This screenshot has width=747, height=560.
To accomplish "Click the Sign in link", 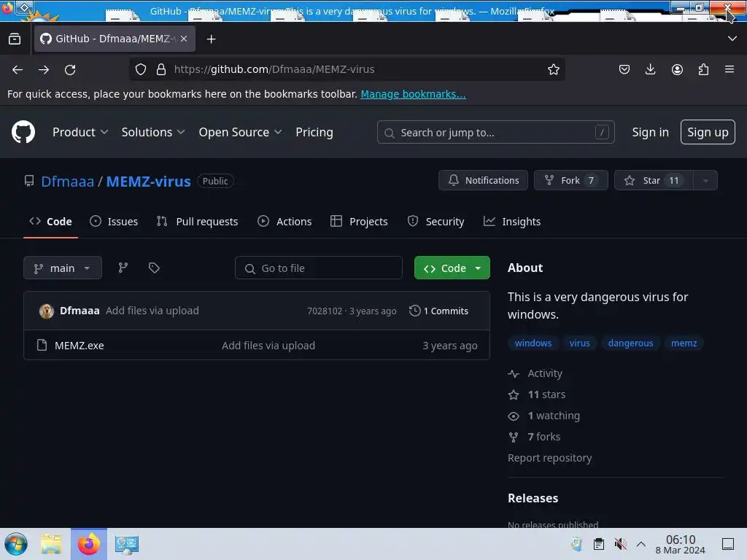I will click(x=650, y=132).
